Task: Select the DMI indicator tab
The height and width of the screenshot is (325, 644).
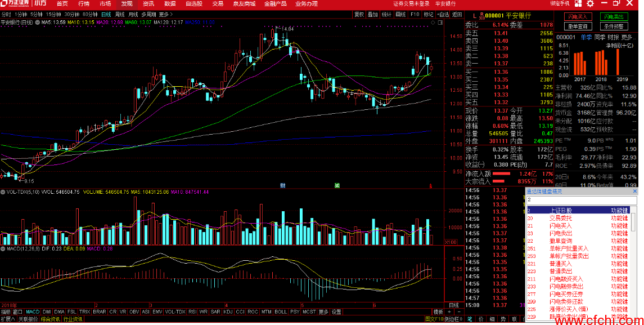Action: pos(47,312)
